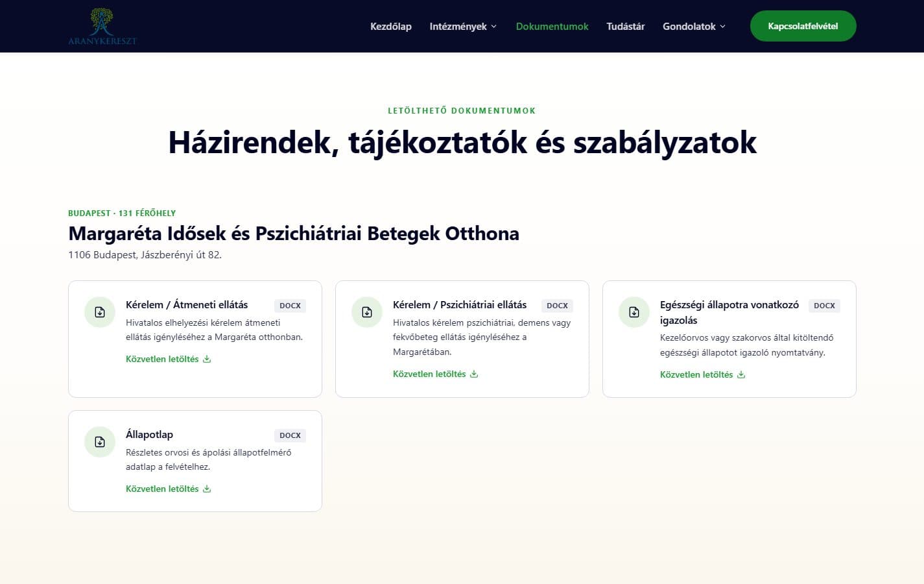
Task: Click the download arrow icon under Állapotlap
Action: 207,489
